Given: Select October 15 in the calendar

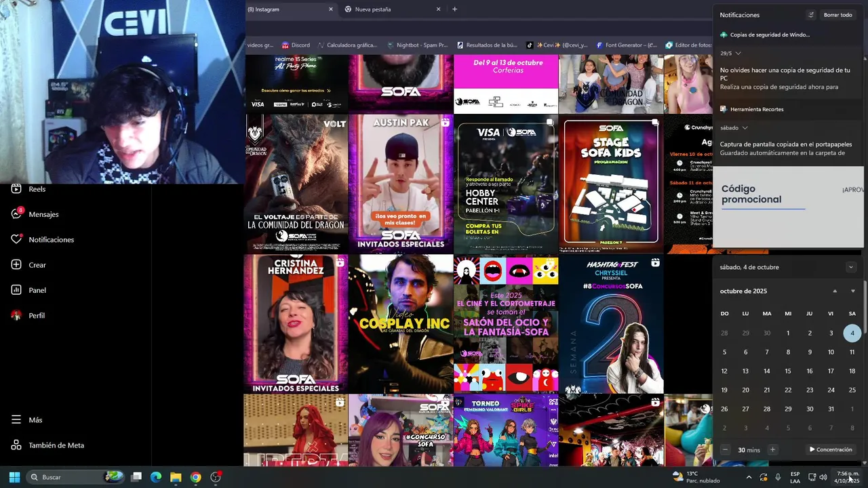Looking at the screenshot, I should [788, 371].
